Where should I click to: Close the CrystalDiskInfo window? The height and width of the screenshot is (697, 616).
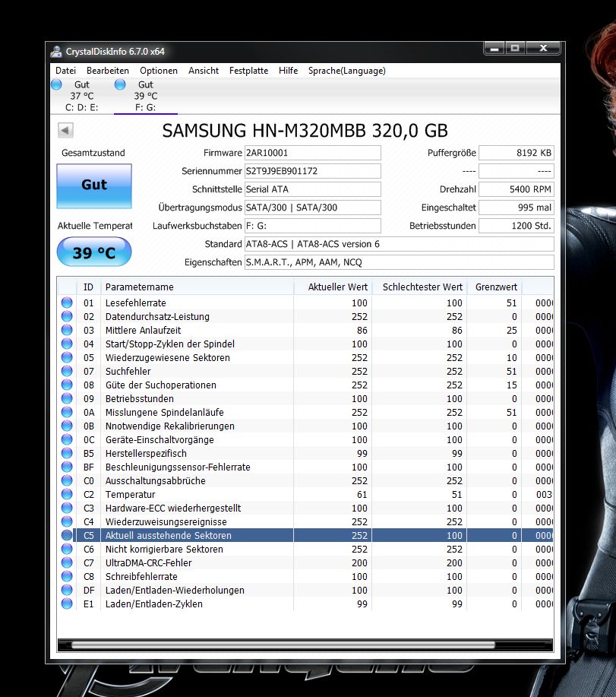[543, 48]
